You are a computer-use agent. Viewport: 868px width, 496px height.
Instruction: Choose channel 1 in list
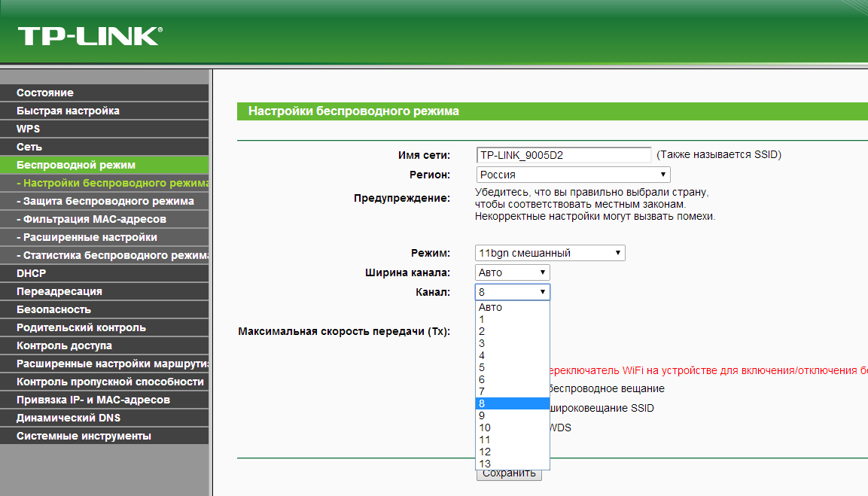[x=513, y=319]
